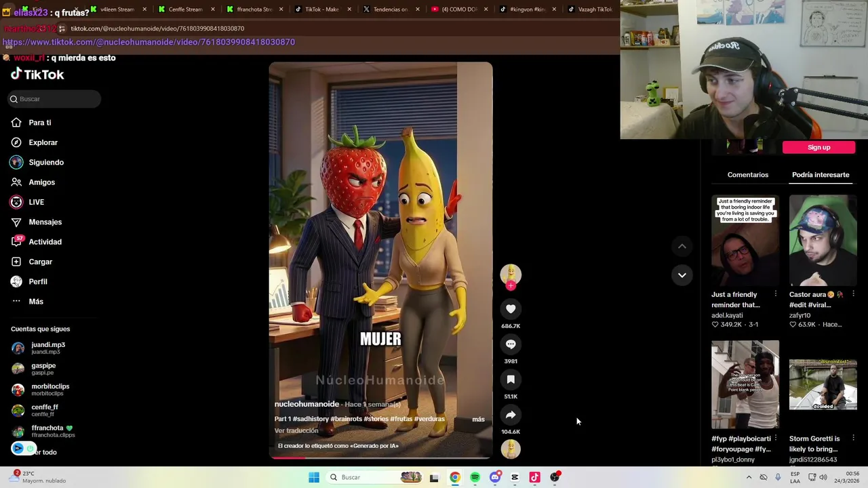Bookmark the video with the favorites icon
The image size is (868, 488).
pyautogui.click(x=511, y=380)
